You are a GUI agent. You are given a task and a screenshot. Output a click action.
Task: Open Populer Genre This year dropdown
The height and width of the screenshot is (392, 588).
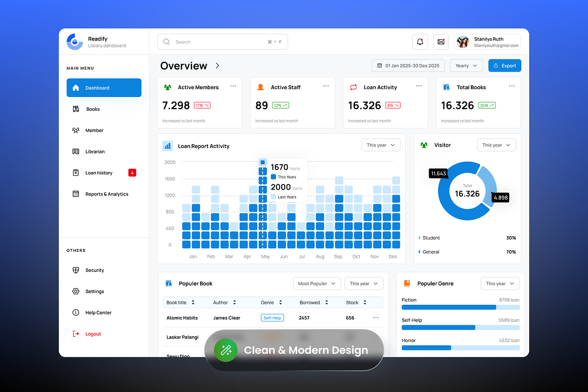tap(500, 283)
